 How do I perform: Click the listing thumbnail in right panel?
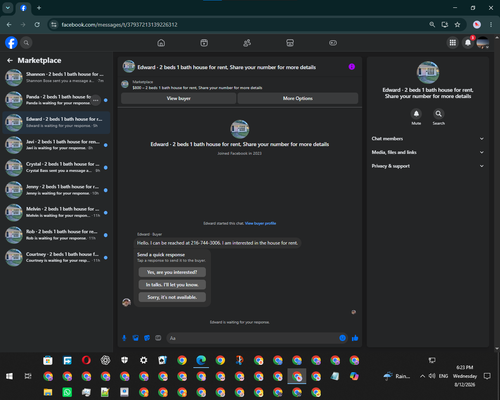pos(428,72)
